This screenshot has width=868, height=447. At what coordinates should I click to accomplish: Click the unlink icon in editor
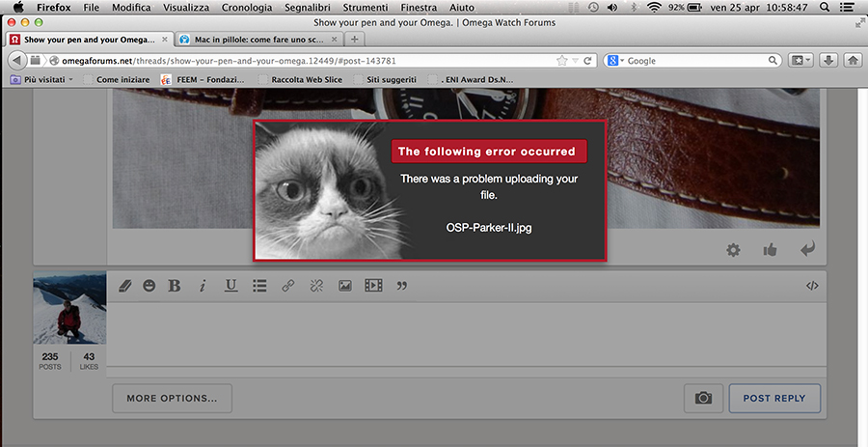click(x=315, y=286)
